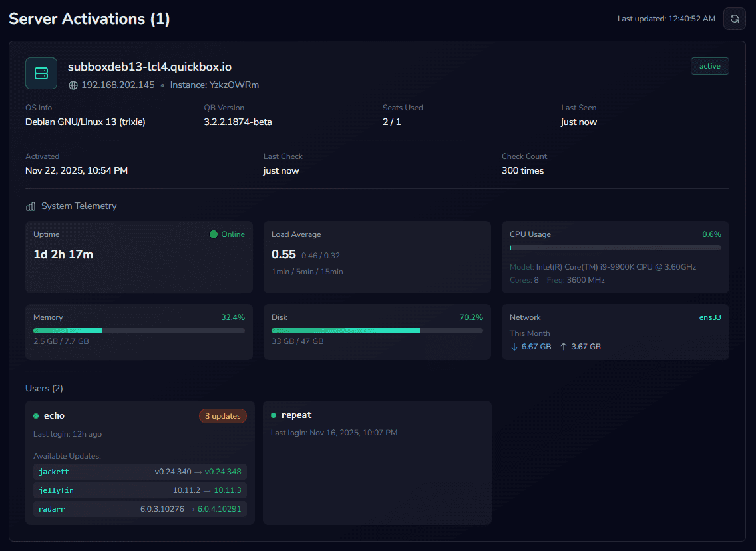Click the ens33 interface label
This screenshot has width=756, height=551.
[x=710, y=317]
